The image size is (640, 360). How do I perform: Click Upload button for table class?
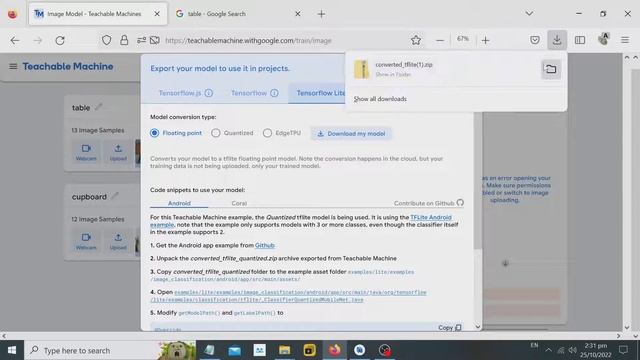point(118,152)
